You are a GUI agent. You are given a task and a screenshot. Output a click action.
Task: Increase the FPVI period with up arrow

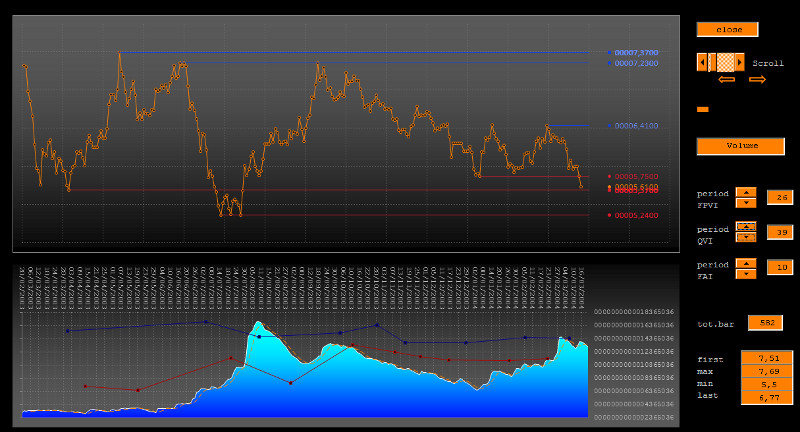click(746, 192)
